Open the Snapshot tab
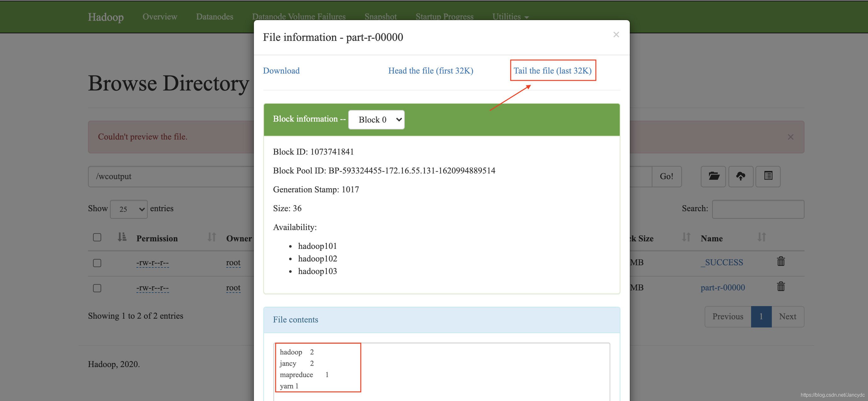The image size is (868, 401). coord(381,17)
